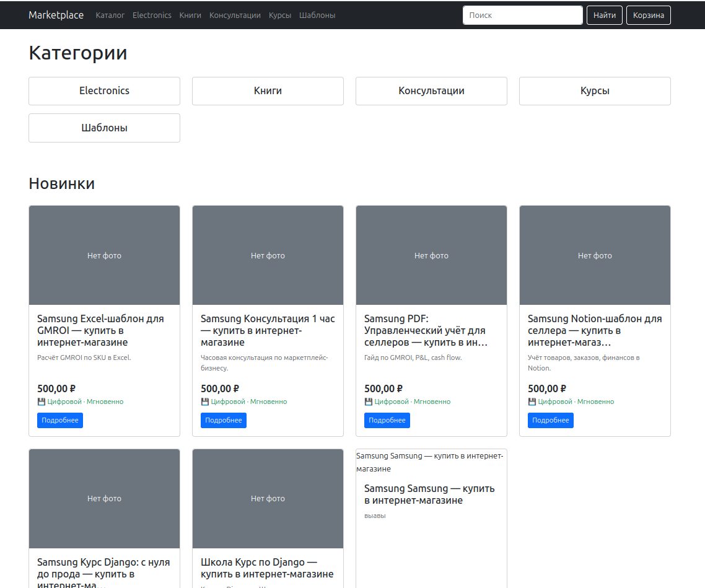Click Подробнее for Samsung Excel-шаблон
The width and height of the screenshot is (705, 588).
60,420
